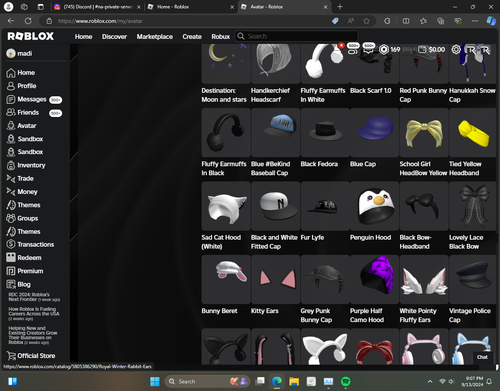Image resolution: width=500 pixels, height=391 pixels.
Task: Open Spotify from the taskbar
Action: (346, 381)
